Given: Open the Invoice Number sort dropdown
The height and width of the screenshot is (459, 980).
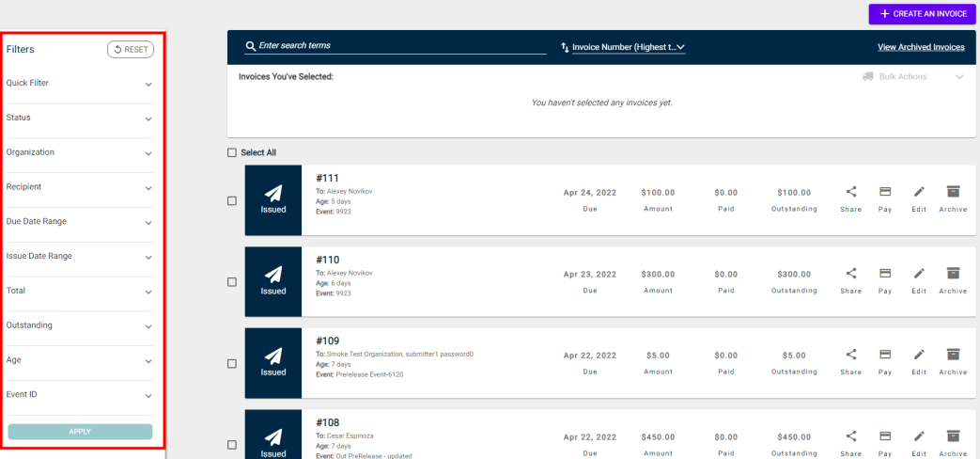Looking at the screenshot, I should pyautogui.click(x=628, y=47).
